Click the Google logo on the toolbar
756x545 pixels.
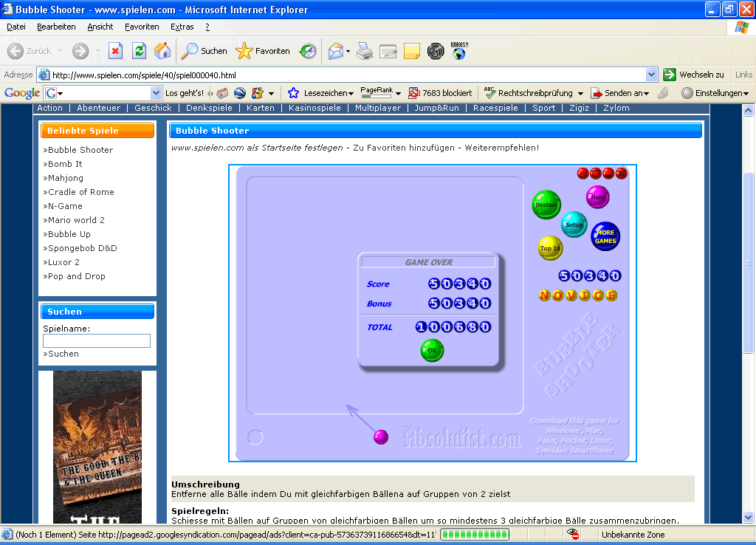(21, 93)
